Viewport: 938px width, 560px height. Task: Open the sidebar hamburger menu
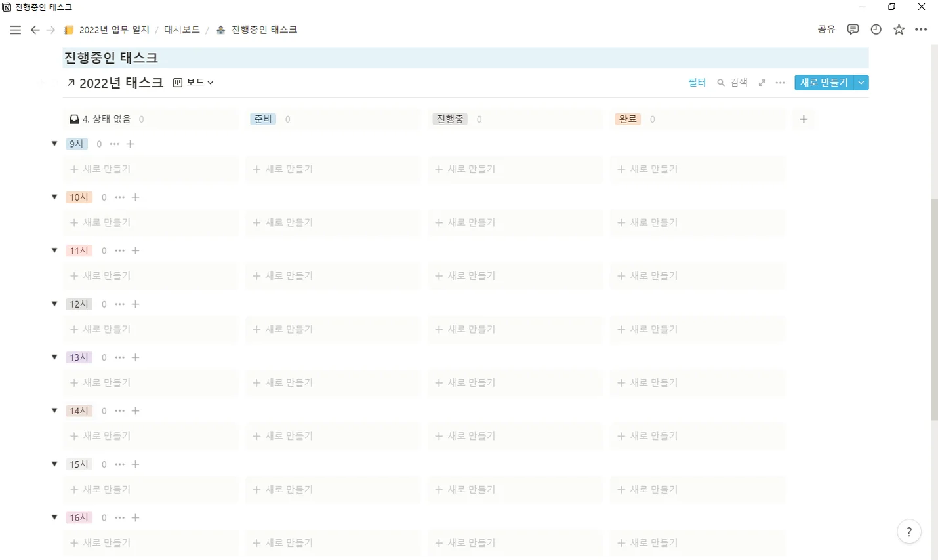point(16,30)
